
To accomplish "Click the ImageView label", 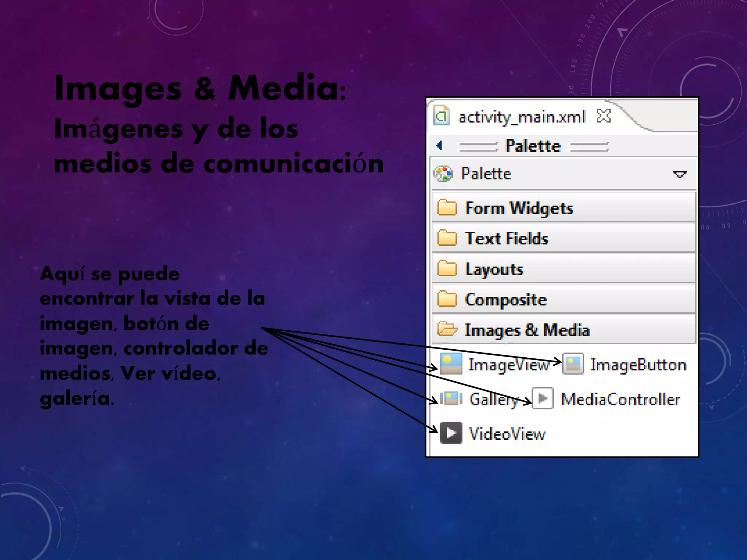I will 509,365.
